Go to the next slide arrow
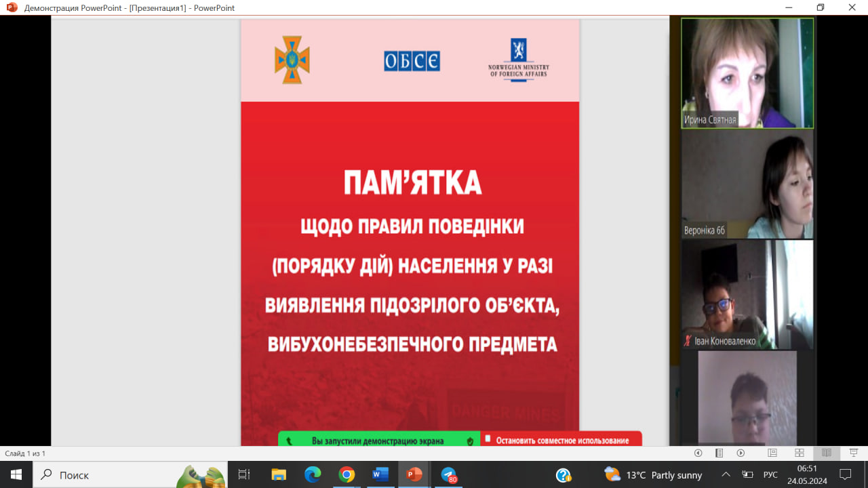 [x=741, y=453]
